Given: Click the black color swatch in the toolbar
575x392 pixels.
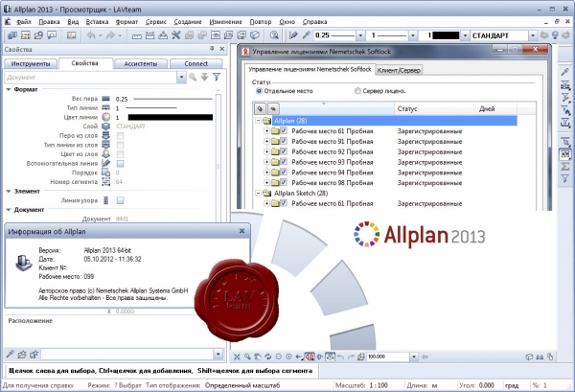Looking at the screenshot, I should click(x=446, y=35).
